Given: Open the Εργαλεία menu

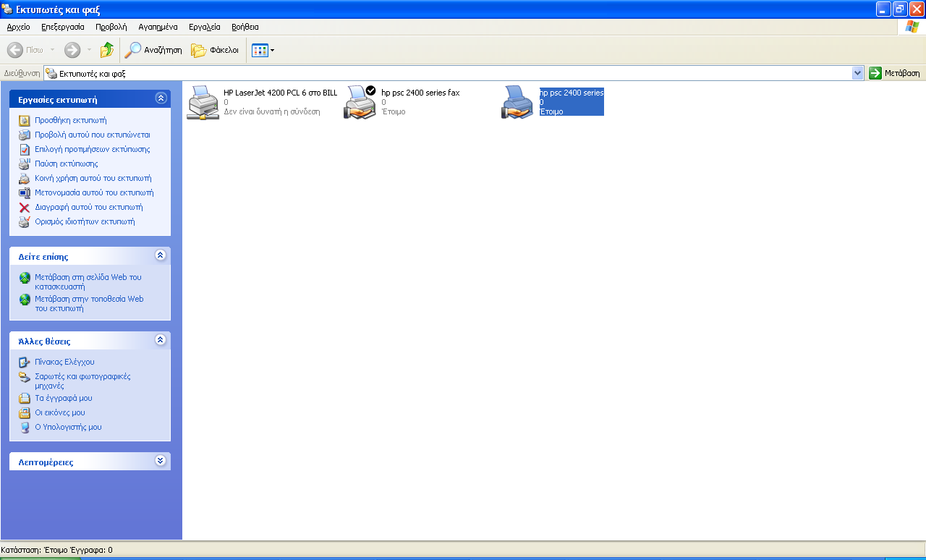Looking at the screenshot, I should 205,27.
